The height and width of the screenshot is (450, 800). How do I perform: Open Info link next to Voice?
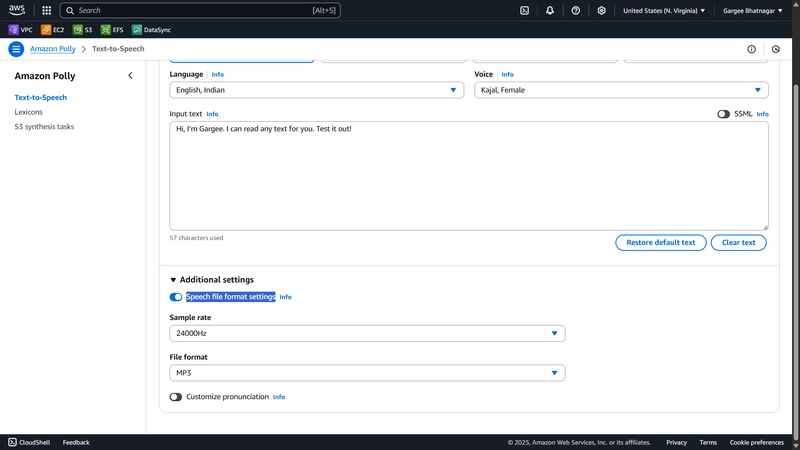pyautogui.click(x=507, y=74)
